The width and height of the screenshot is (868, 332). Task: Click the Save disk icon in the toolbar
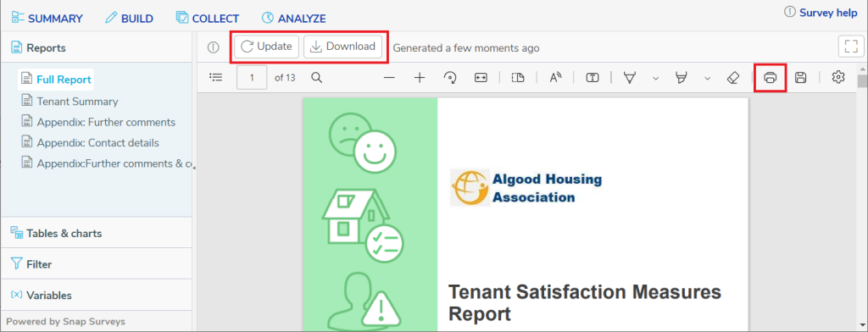pos(800,78)
